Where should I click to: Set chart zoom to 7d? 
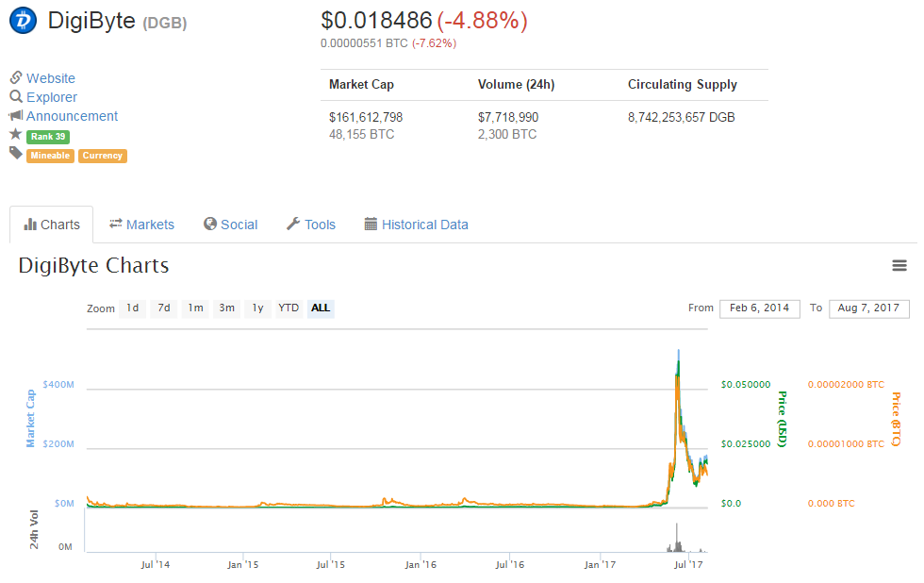(164, 308)
